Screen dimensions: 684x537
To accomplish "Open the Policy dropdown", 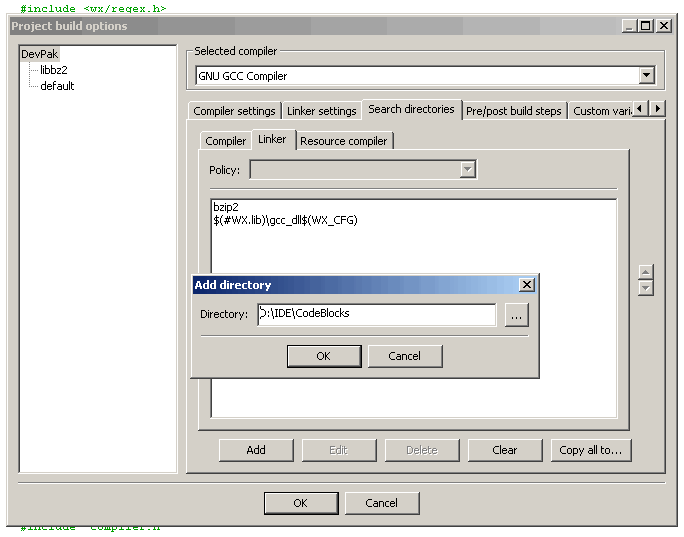I will coord(467,169).
